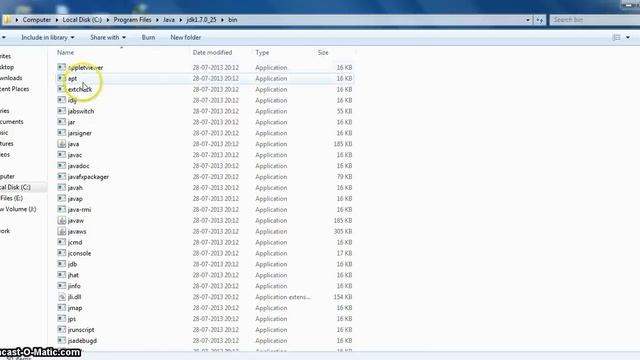This screenshot has width=640, height=360.
Task: Select the java-rmi file icon
Action: point(62,209)
